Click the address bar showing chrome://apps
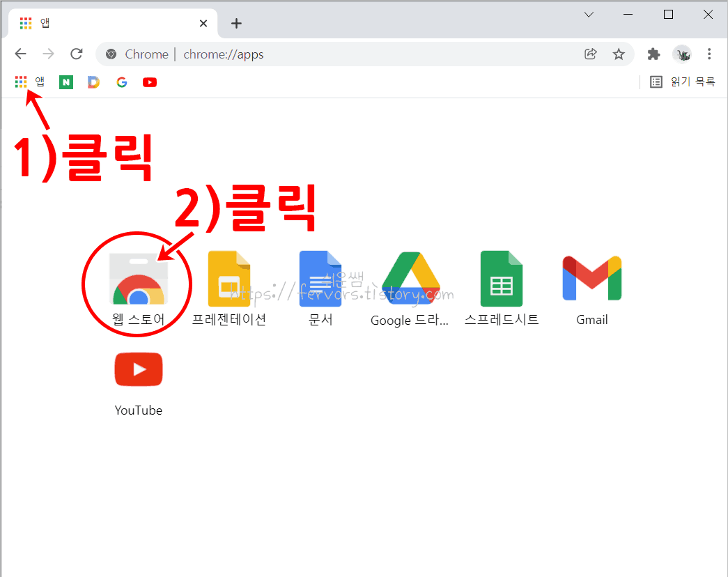 point(364,54)
